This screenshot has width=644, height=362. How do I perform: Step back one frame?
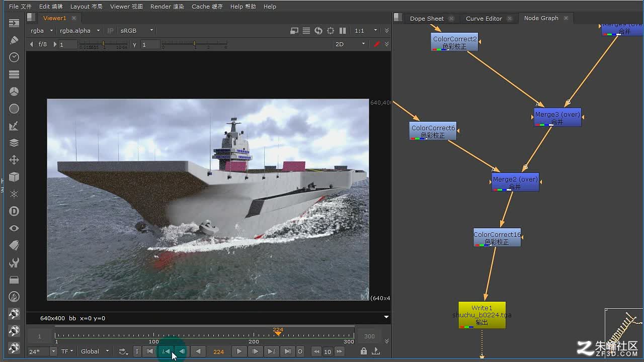[182, 351]
